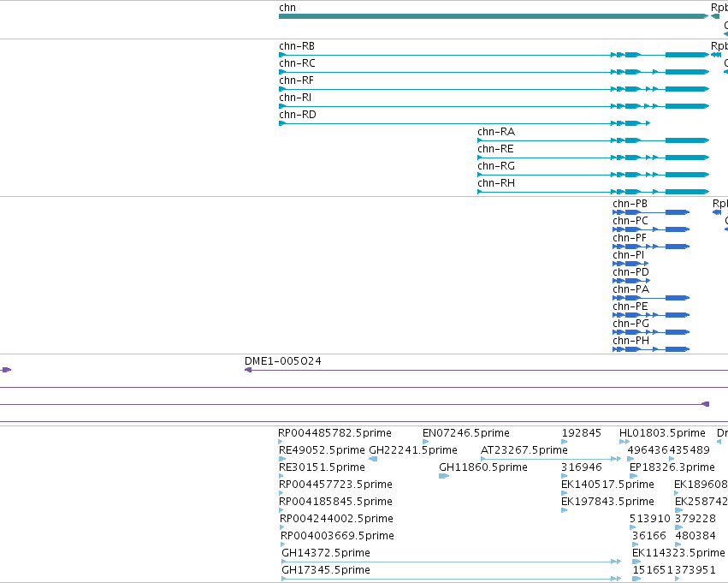Select EST HL01803.5prime label
This screenshot has height=583, width=728.
pyautogui.click(x=662, y=433)
